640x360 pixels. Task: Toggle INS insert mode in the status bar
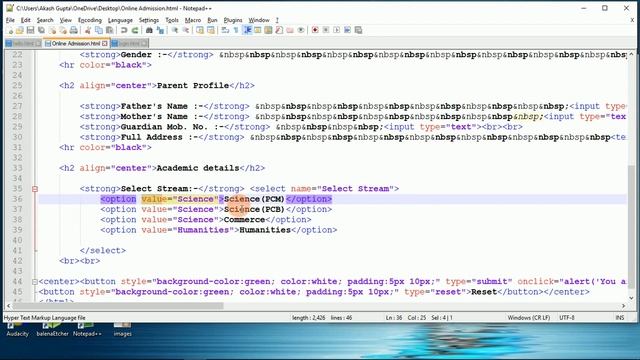pyautogui.click(x=620, y=318)
